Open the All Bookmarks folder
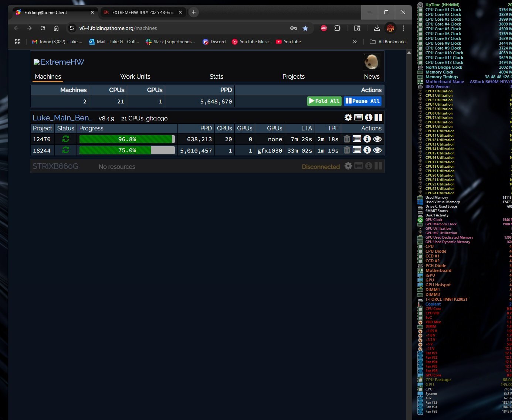The width and height of the screenshot is (512, 420). (x=388, y=42)
